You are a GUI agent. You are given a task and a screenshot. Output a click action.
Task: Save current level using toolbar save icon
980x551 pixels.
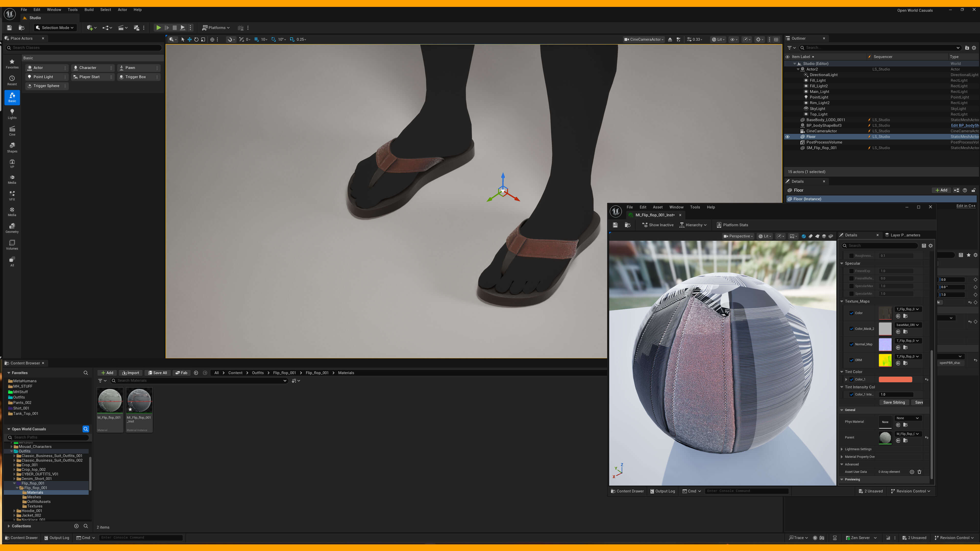coord(9,28)
